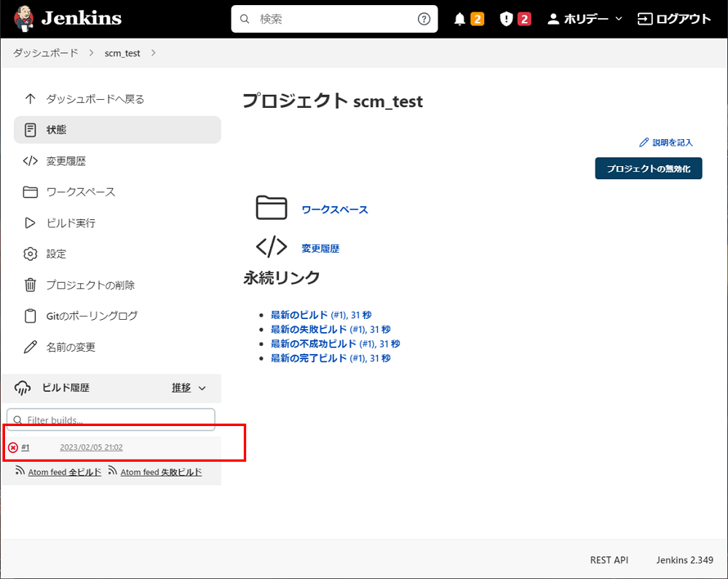
Task: Click the Jenkins title text in header
Action: tap(82, 19)
